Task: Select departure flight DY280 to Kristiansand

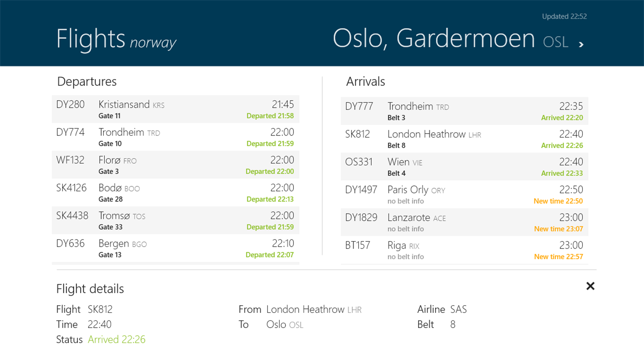Action: [175, 109]
